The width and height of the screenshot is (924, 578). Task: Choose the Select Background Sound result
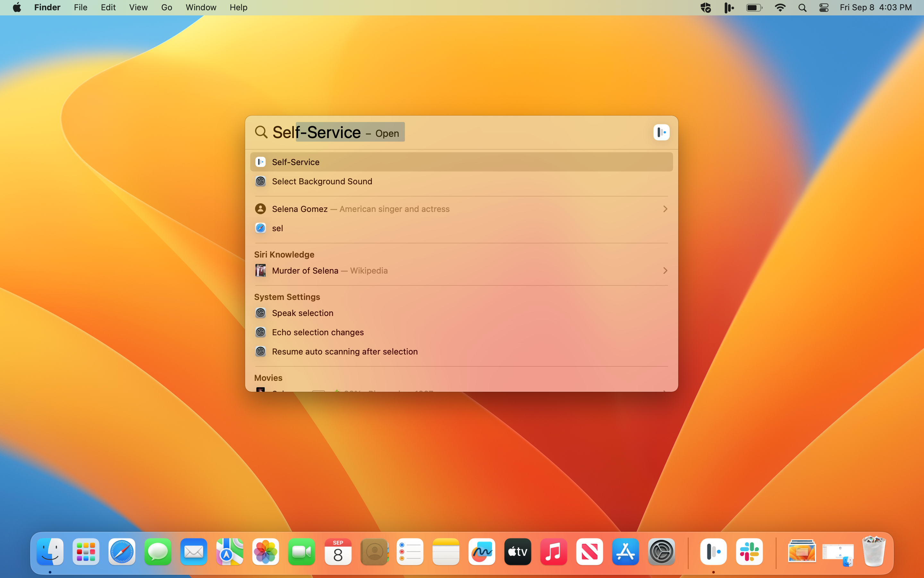click(x=461, y=181)
